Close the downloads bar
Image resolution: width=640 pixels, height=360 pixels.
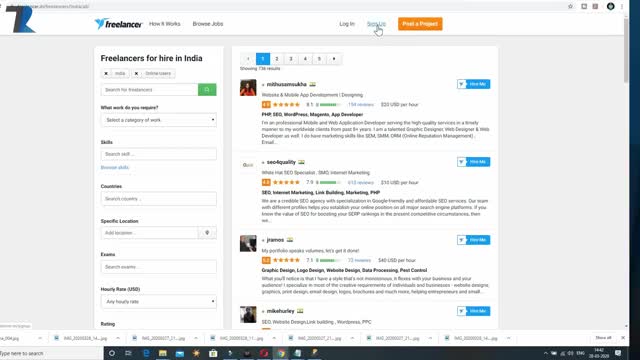tap(623, 338)
